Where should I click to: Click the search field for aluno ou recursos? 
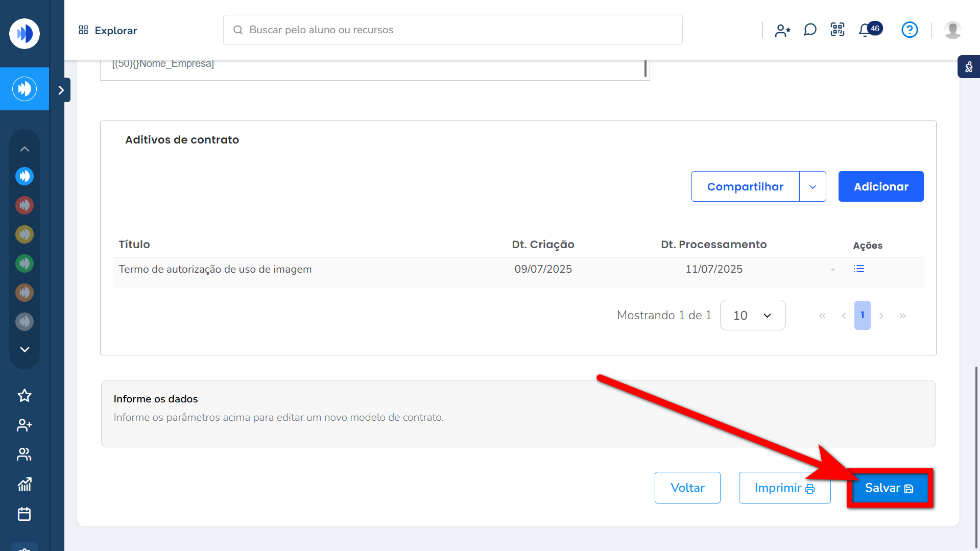[452, 30]
